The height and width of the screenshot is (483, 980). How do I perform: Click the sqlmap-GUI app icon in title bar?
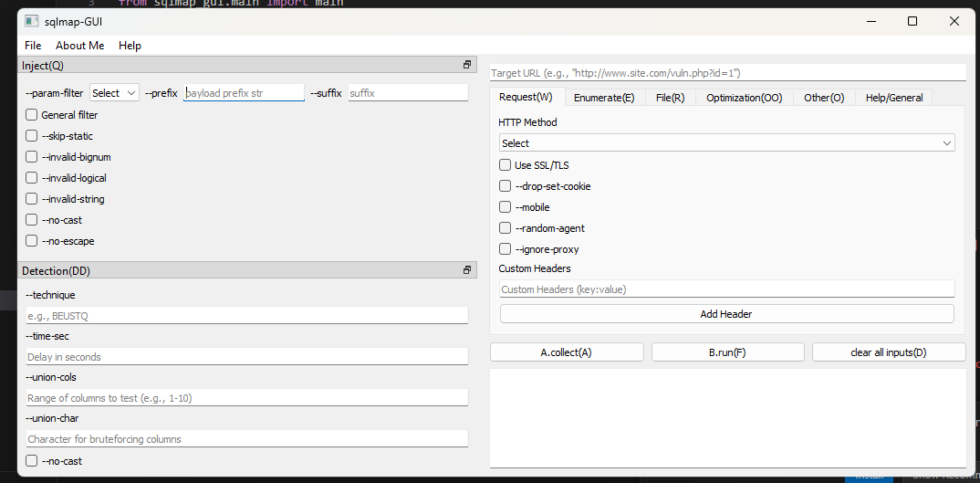[x=31, y=21]
